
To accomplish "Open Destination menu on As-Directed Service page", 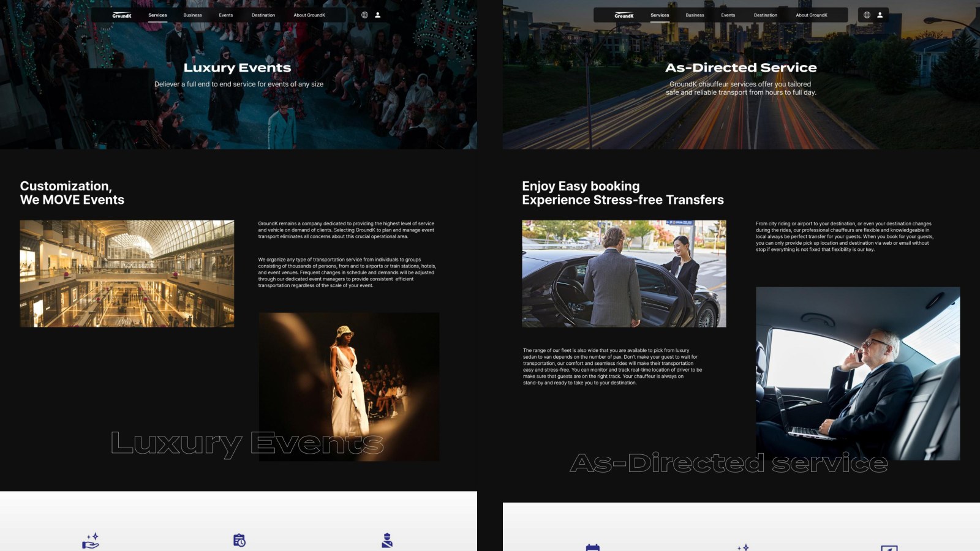I will point(766,15).
